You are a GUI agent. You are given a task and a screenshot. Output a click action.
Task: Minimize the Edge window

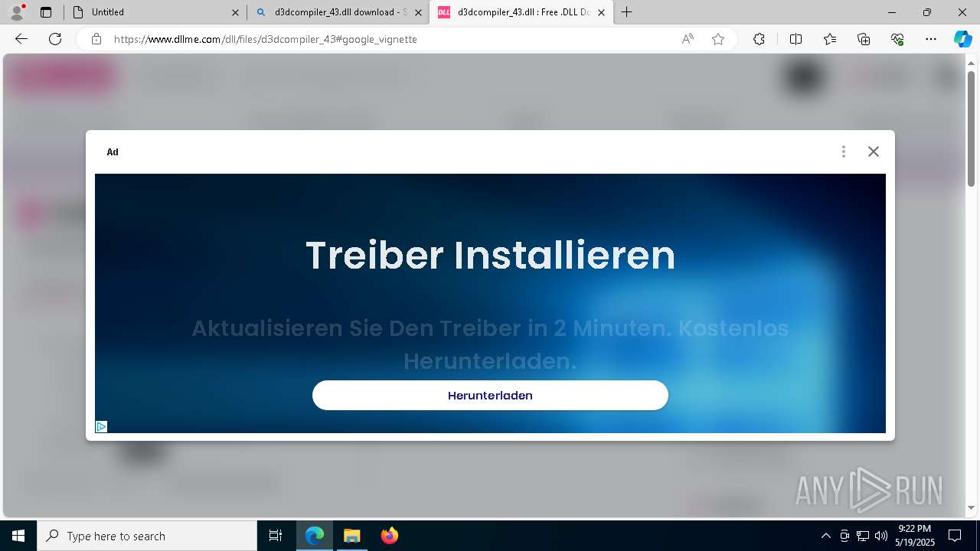[892, 12]
